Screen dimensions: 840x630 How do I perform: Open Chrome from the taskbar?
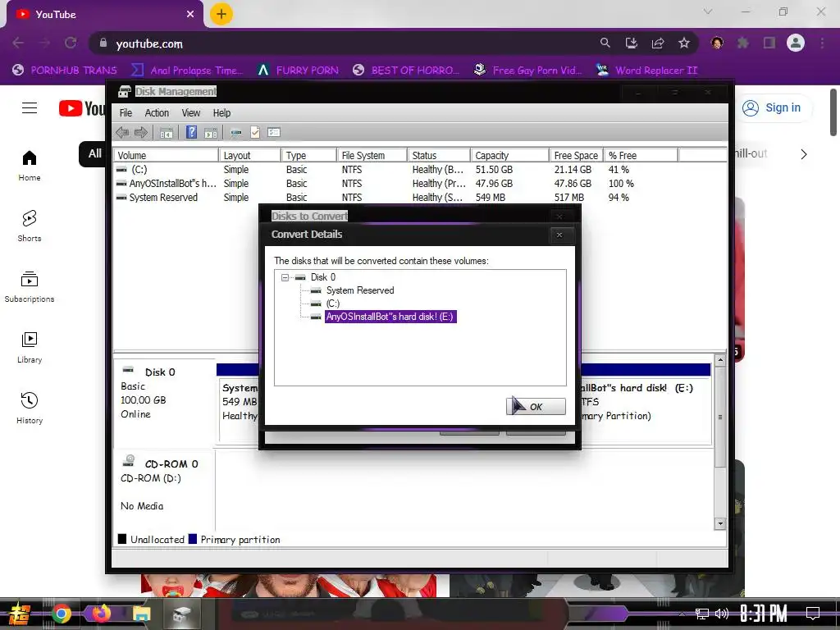(x=61, y=614)
